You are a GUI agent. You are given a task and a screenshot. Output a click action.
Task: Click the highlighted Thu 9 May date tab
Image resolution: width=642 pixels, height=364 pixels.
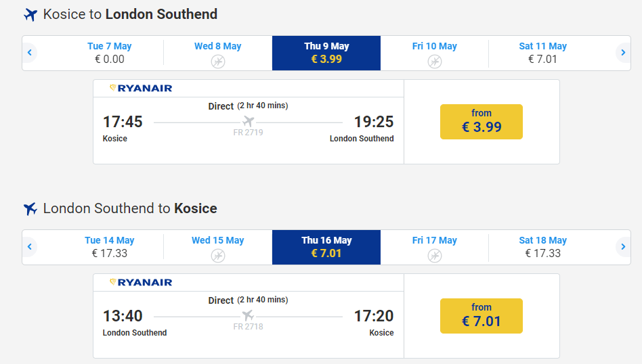tap(326, 53)
